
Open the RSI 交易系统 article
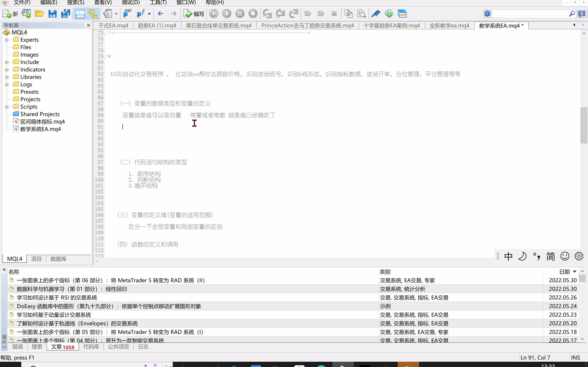point(57,298)
